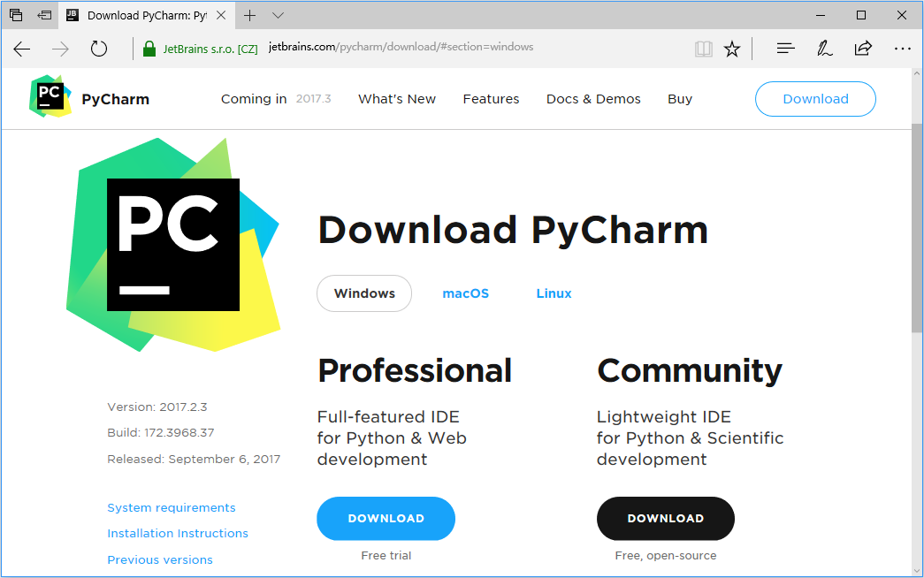The width and height of the screenshot is (924, 578).
Task: Click the scrollbar up arrow
Action: point(917,74)
